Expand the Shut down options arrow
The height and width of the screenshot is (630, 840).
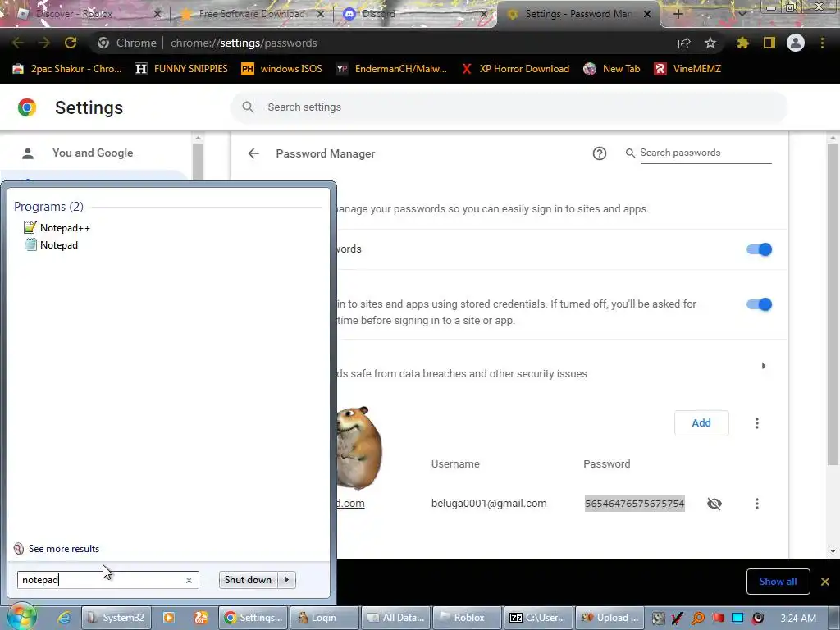tap(287, 580)
